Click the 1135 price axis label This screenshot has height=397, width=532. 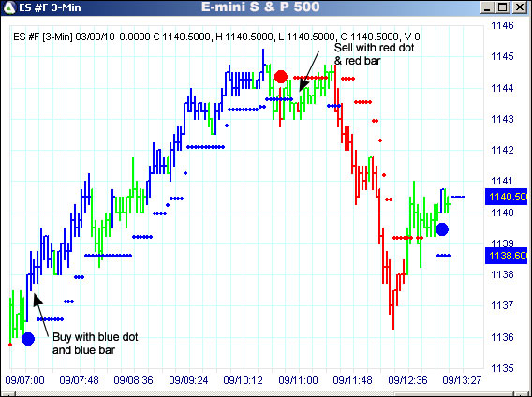502,368
